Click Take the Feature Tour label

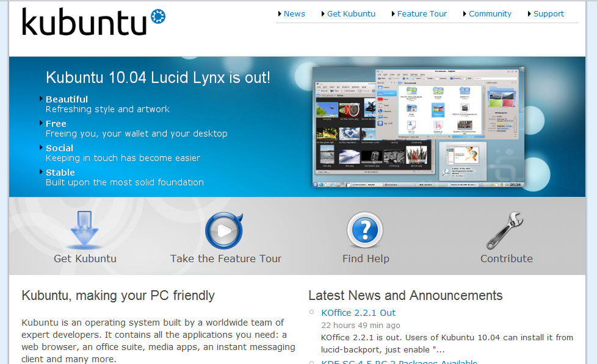click(x=226, y=259)
